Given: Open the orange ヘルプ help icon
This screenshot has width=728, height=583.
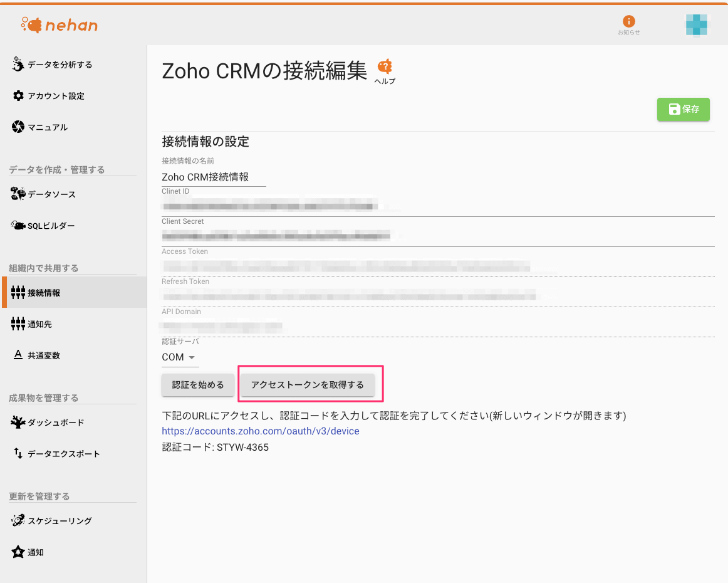Looking at the screenshot, I should 385,67.
